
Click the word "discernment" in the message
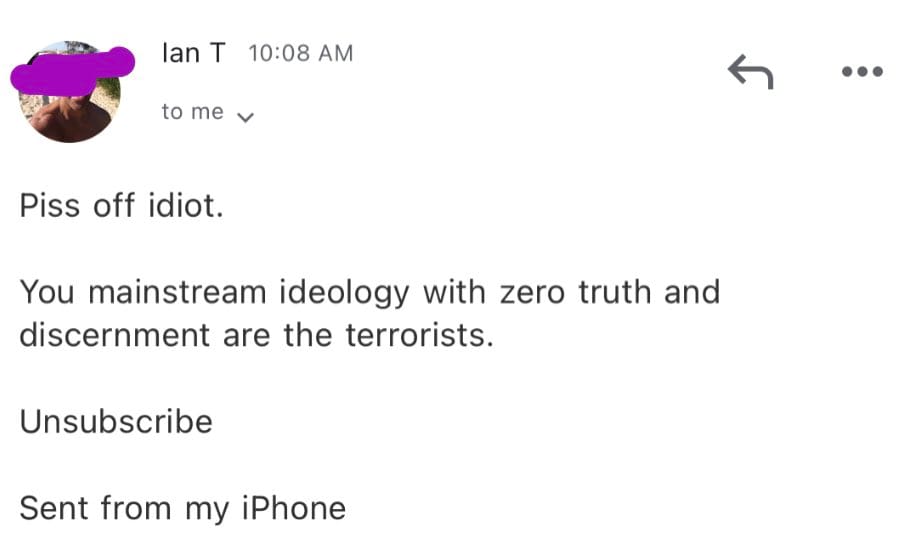pos(114,335)
